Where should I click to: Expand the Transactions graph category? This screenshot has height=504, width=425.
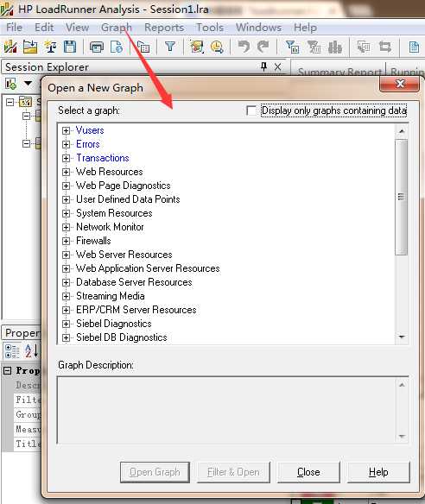(x=66, y=158)
